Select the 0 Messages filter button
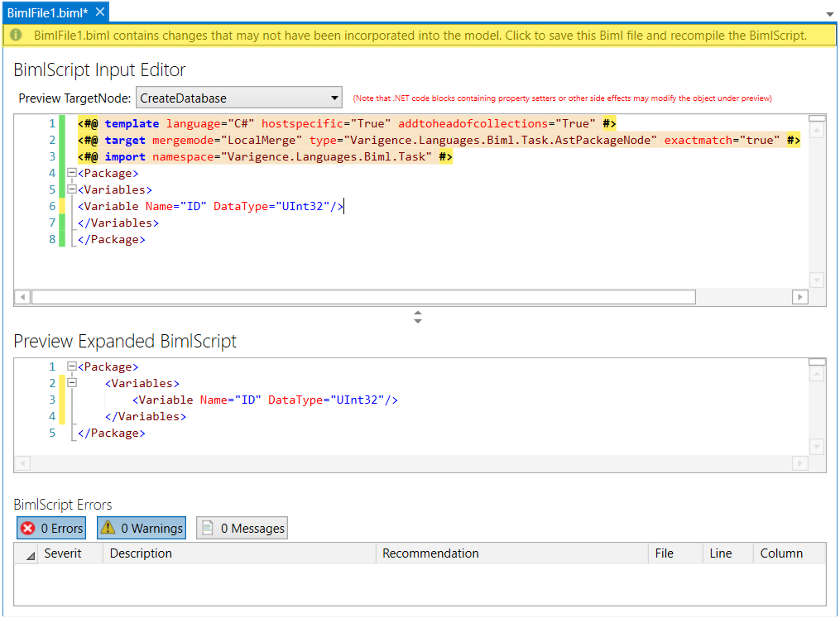840x618 pixels. 242,528
